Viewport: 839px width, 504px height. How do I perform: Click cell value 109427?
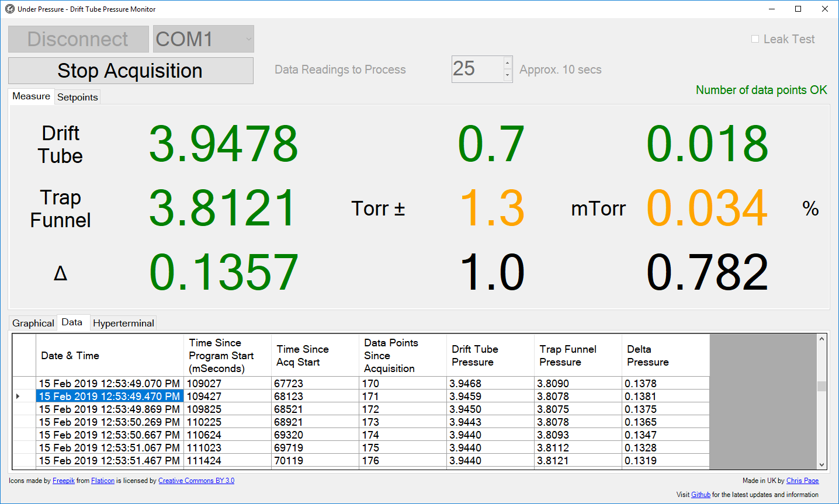(x=228, y=396)
